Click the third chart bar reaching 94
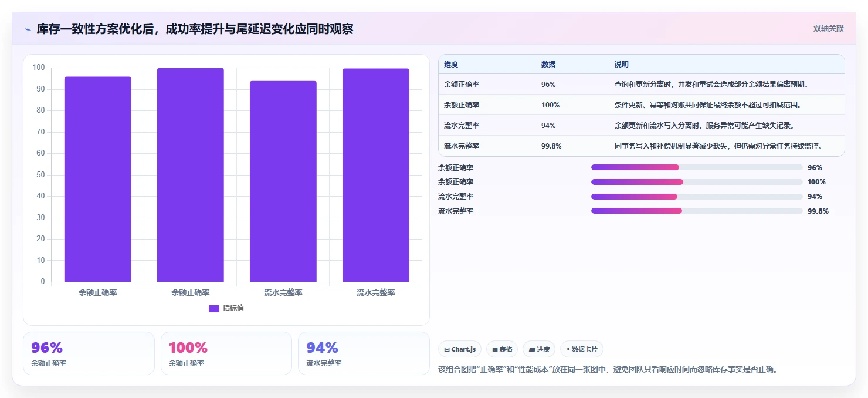The width and height of the screenshot is (868, 398). [283, 181]
